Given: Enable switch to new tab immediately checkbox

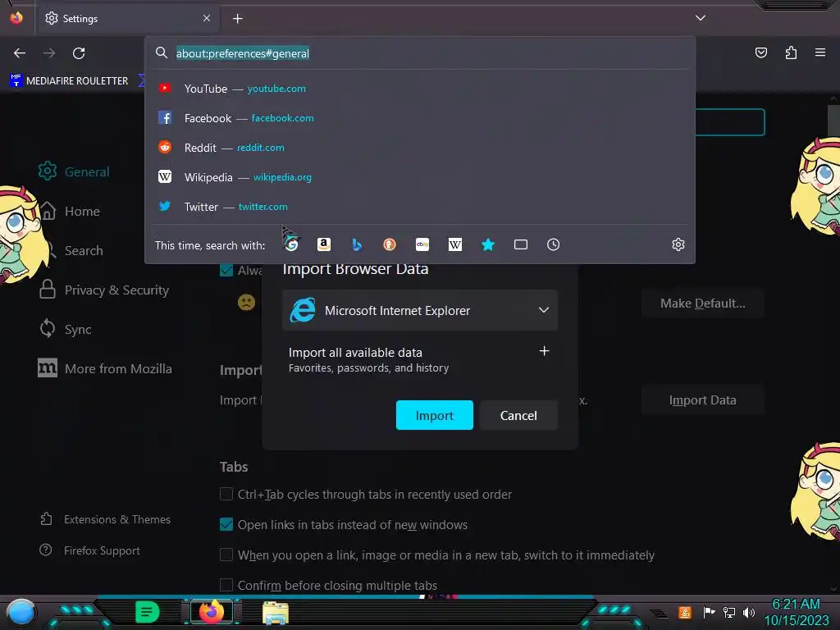Looking at the screenshot, I should [226, 555].
